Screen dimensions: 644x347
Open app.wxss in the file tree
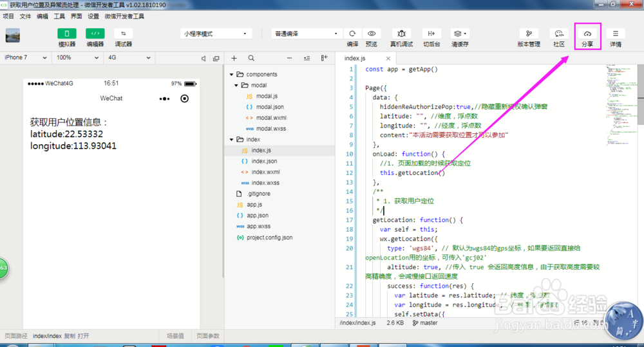point(258,226)
